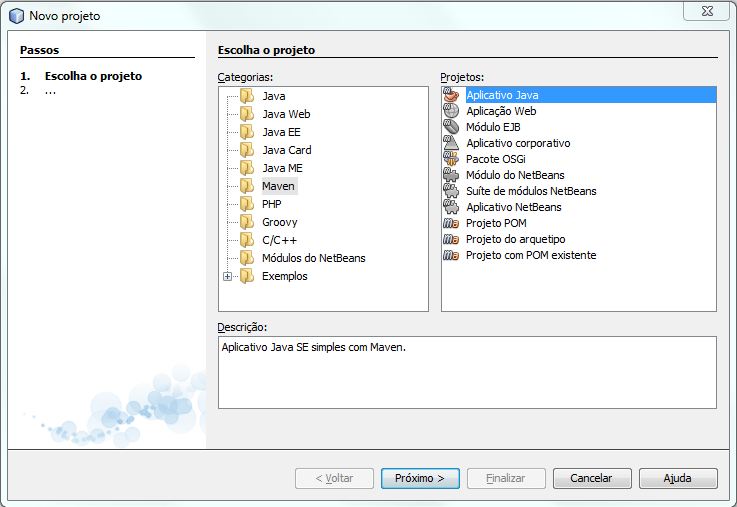
Task: Pick Projeto com POM existente
Action: click(x=530, y=255)
